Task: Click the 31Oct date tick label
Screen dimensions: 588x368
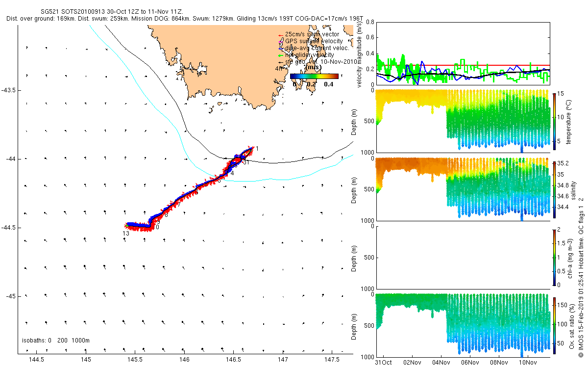Action: click(383, 363)
